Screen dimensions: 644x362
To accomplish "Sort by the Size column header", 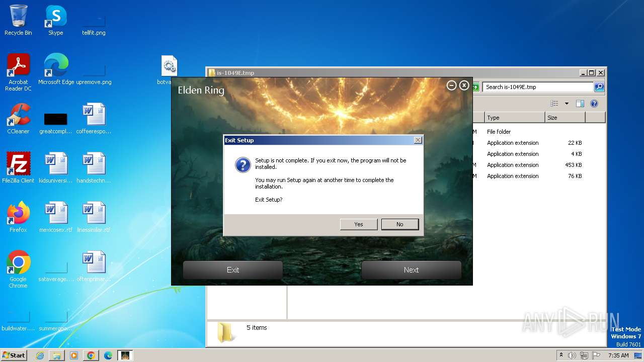I will 565,118.
